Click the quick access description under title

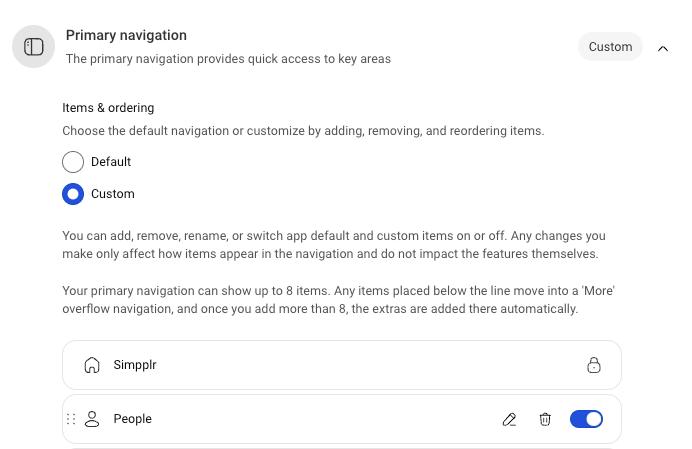click(x=228, y=59)
